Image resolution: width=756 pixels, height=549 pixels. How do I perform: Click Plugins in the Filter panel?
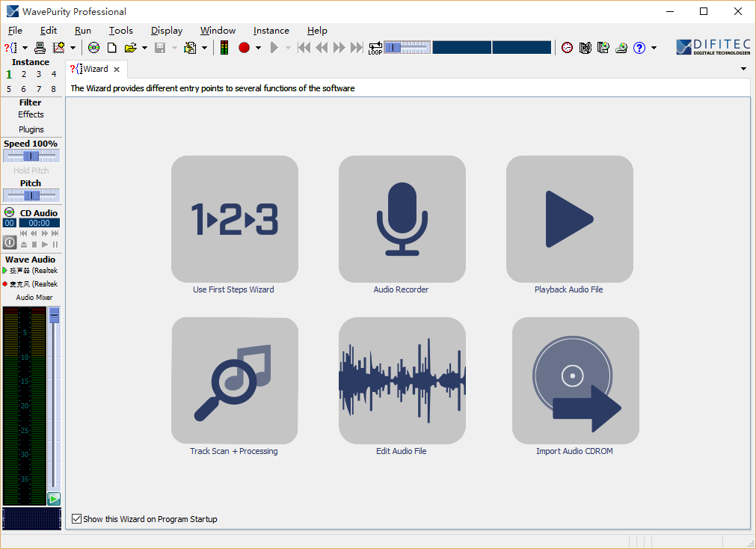[x=31, y=129]
